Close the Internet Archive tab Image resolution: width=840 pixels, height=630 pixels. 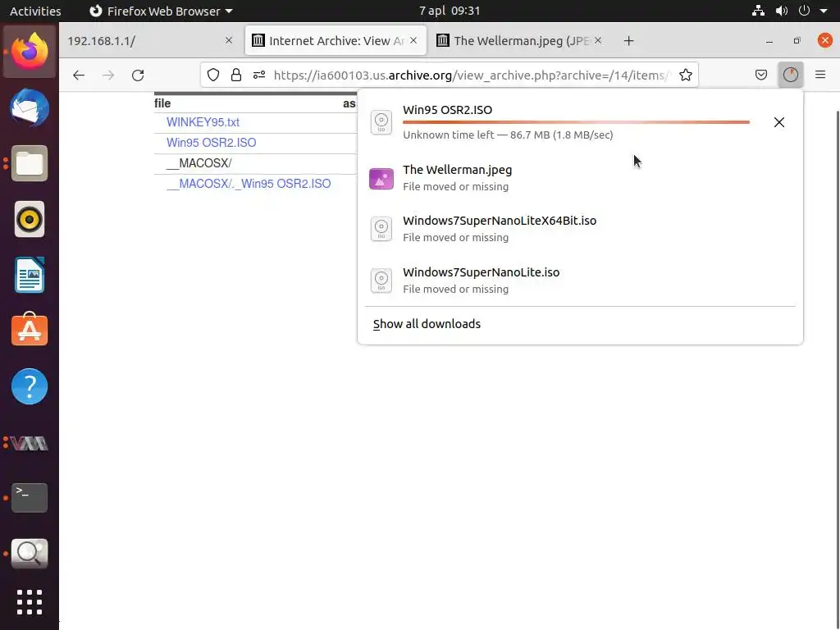[413, 40]
